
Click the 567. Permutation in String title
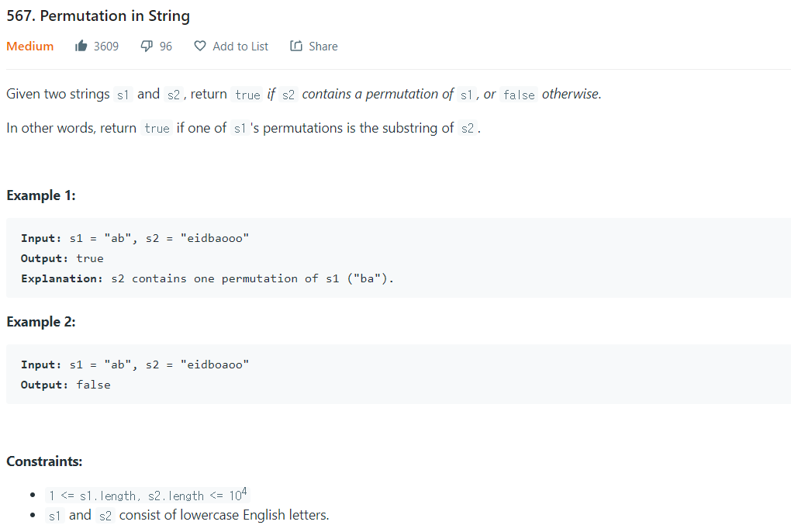(98, 16)
